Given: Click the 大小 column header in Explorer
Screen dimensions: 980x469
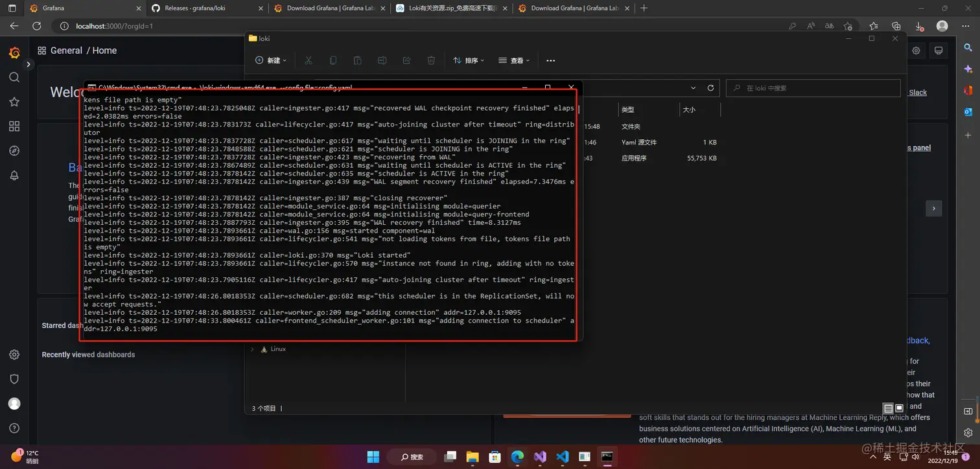Looking at the screenshot, I should click(688, 110).
